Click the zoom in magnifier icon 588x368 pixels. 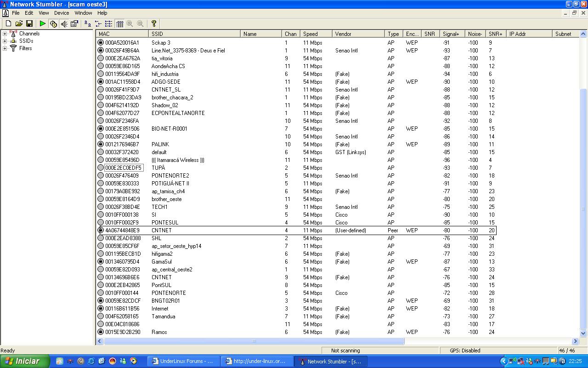pos(130,23)
